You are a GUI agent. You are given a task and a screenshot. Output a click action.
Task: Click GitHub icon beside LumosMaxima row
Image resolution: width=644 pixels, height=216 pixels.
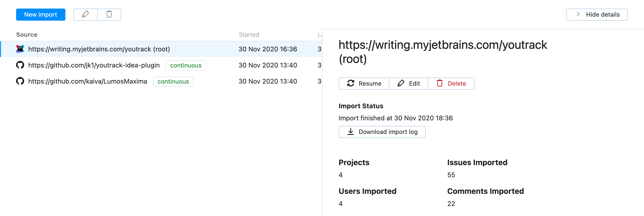(20, 81)
